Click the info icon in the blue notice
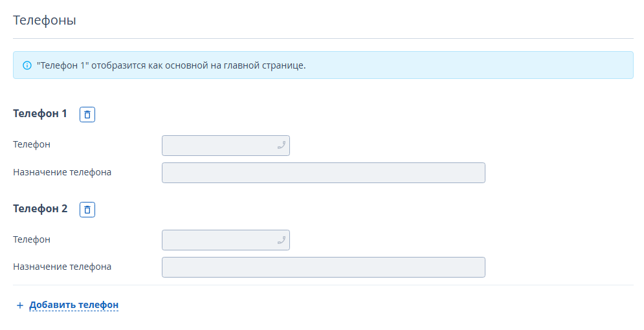 coord(27,65)
